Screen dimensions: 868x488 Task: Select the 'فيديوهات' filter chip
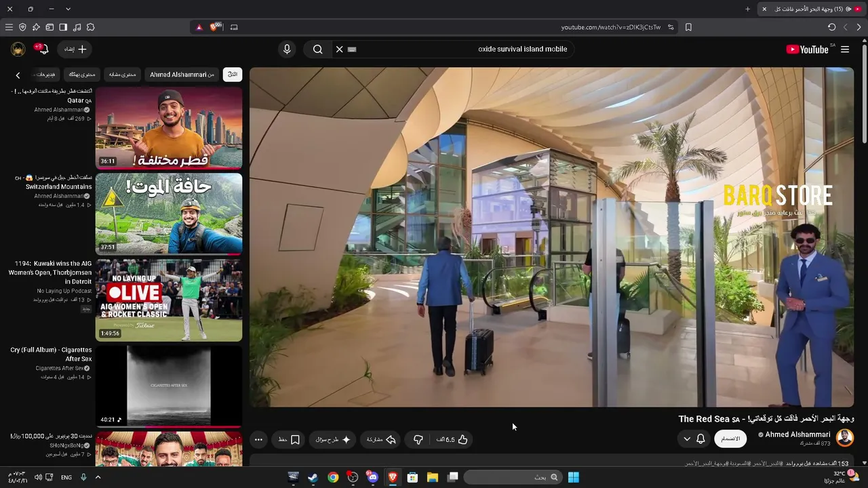pos(46,74)
